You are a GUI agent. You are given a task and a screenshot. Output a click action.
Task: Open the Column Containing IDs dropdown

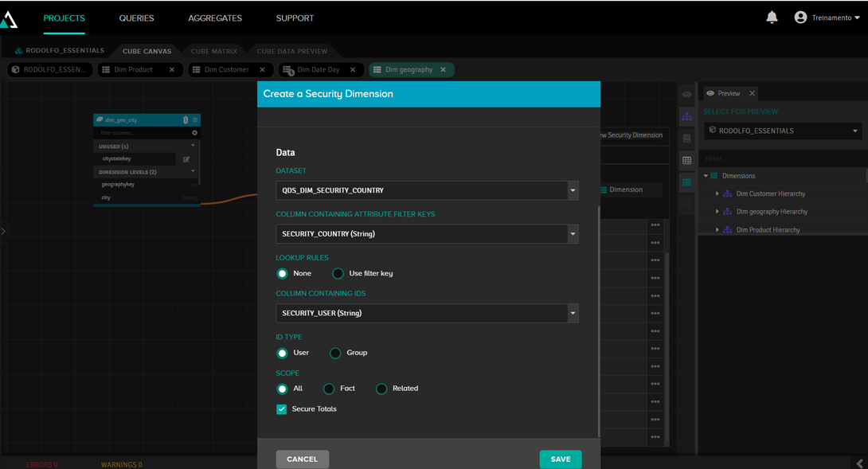point(573,314)
